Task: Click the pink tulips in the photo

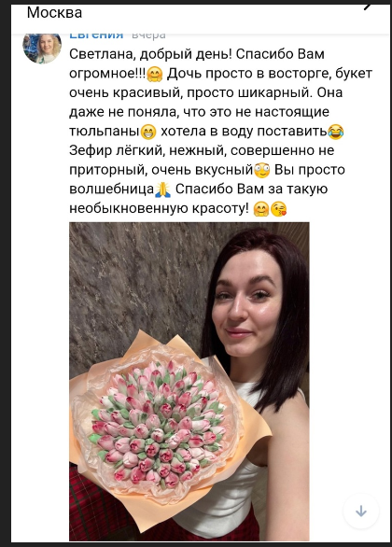Action: [x=159, y=424]
